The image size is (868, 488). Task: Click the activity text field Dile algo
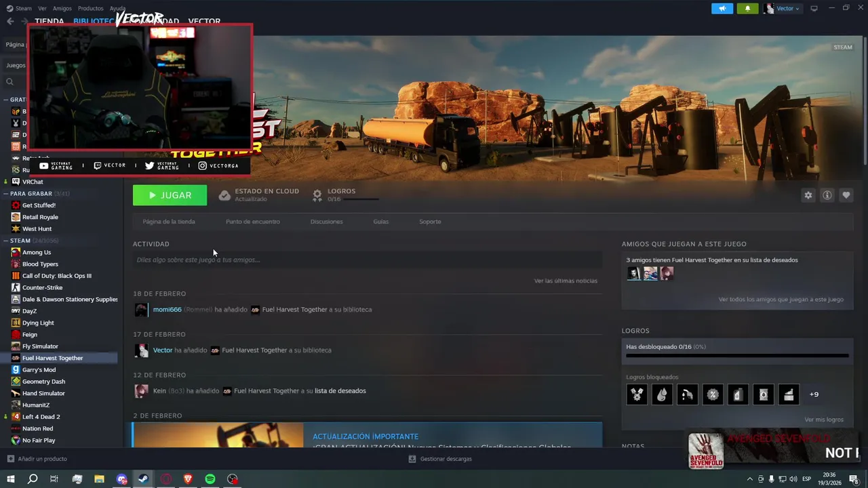(x=368, y=260)
